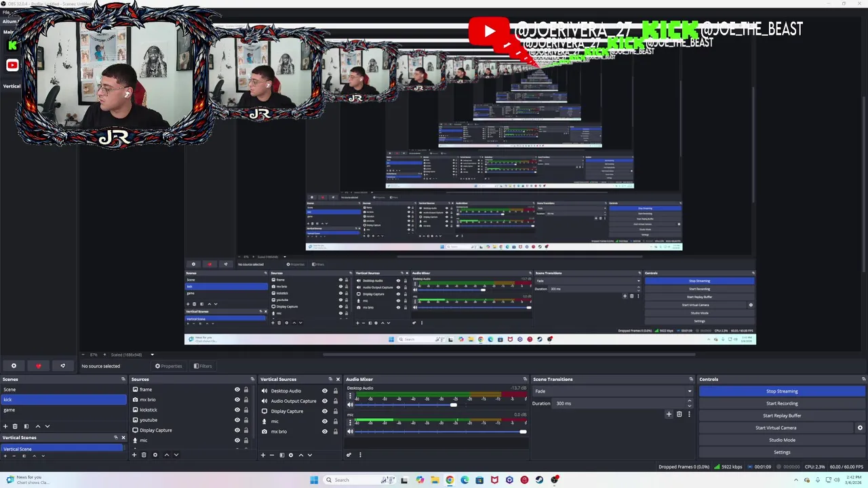Close the Vertical Sources dock
Screen dimensions: 868x488
(x=338, y=380)
